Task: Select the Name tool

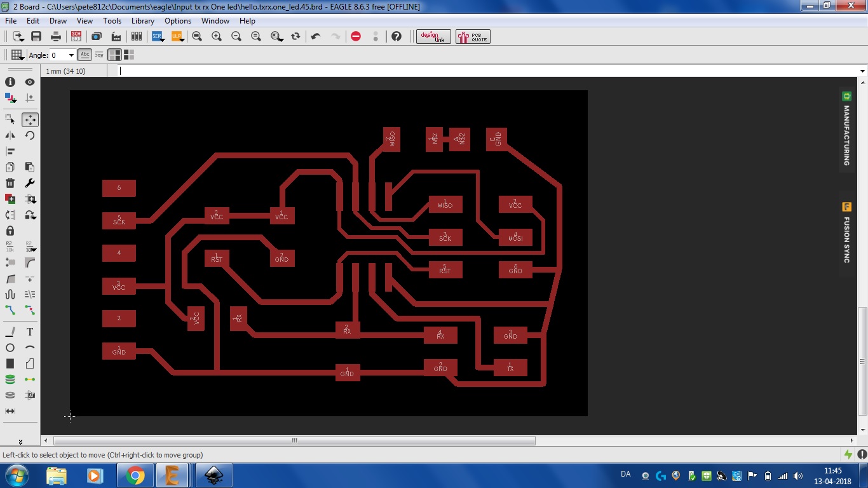Action: (10, 247)
